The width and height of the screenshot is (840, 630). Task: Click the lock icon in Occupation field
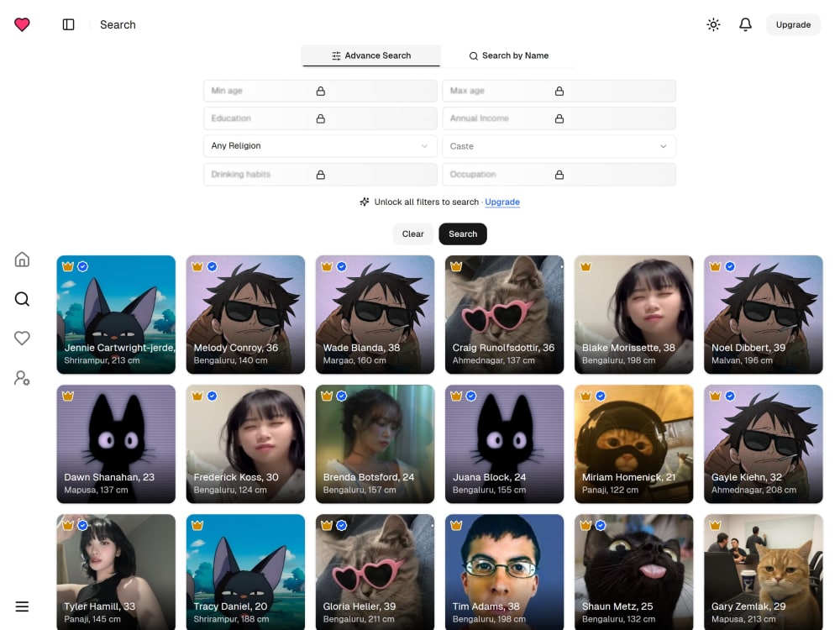(559, 175)
